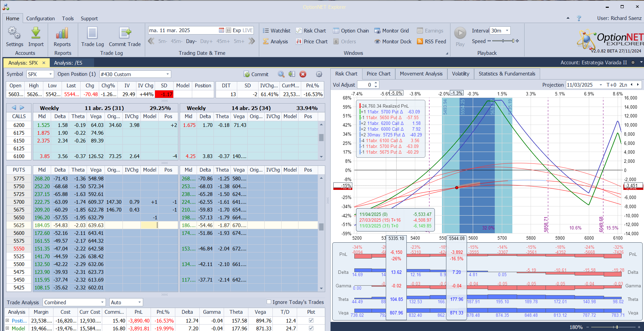The image size is (644, 331).
Task: Go to next expiration with right arrow
Action: [x=22, y=108]
